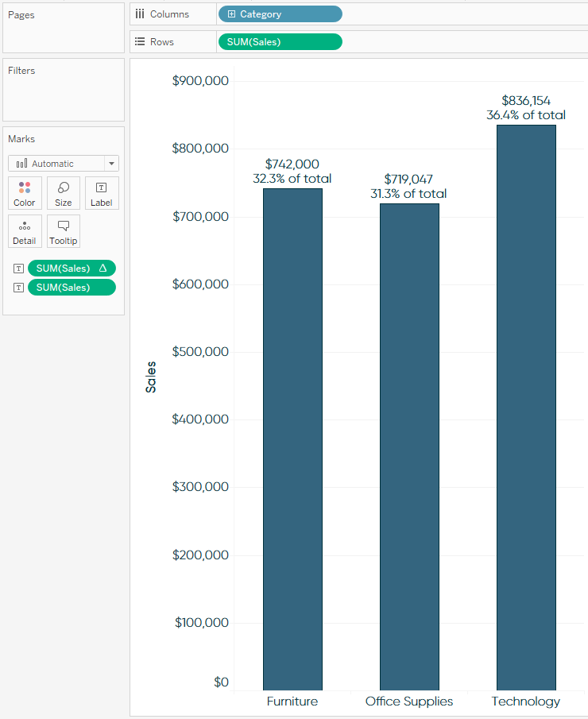Image resolution: width=588 pixels, height=719 pixels.
Task: Click the Pages shelf title
Action: [21, 15]
